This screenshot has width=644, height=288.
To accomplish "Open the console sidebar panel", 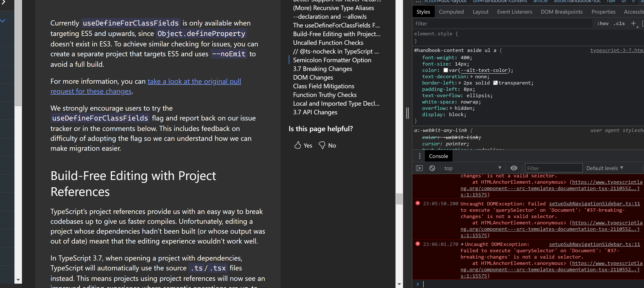I will point(419,168).
